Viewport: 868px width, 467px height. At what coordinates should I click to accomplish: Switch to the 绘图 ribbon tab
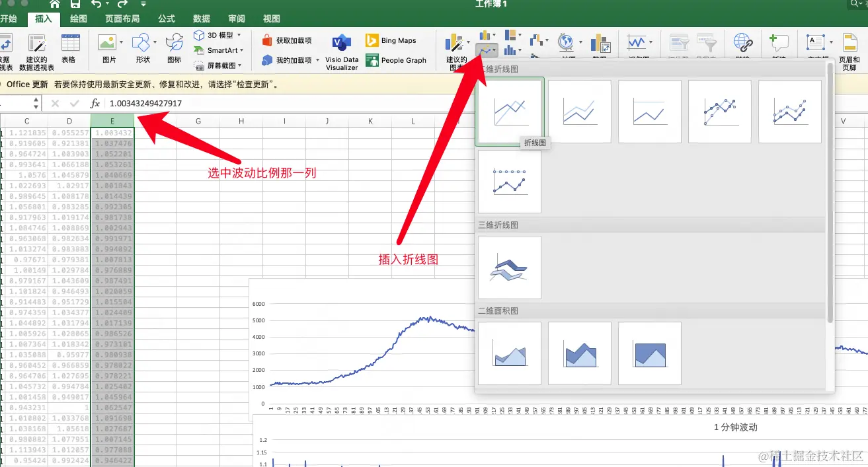click(79, 19)
